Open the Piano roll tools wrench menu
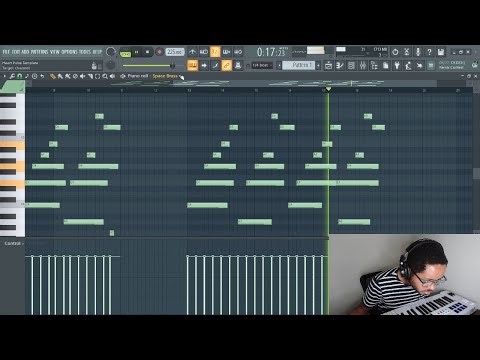Viewport: 480px width, 360px height. coord(12,76)
